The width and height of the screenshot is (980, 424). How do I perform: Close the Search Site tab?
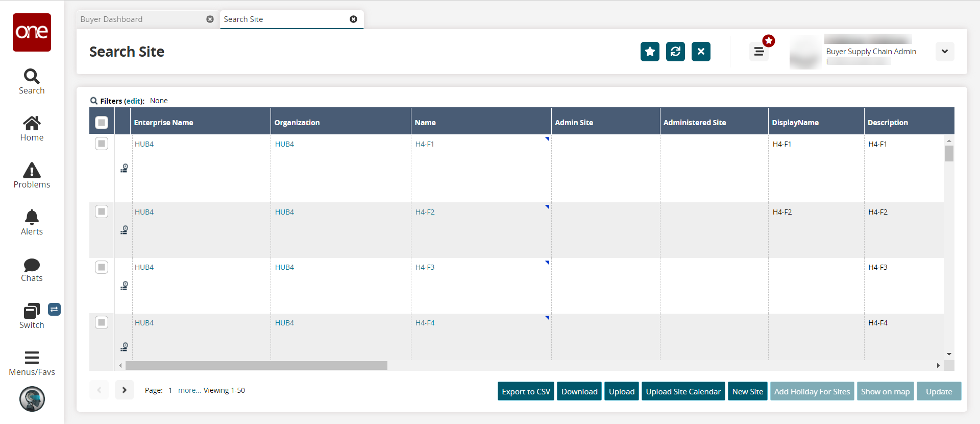[x=353, y=19]
